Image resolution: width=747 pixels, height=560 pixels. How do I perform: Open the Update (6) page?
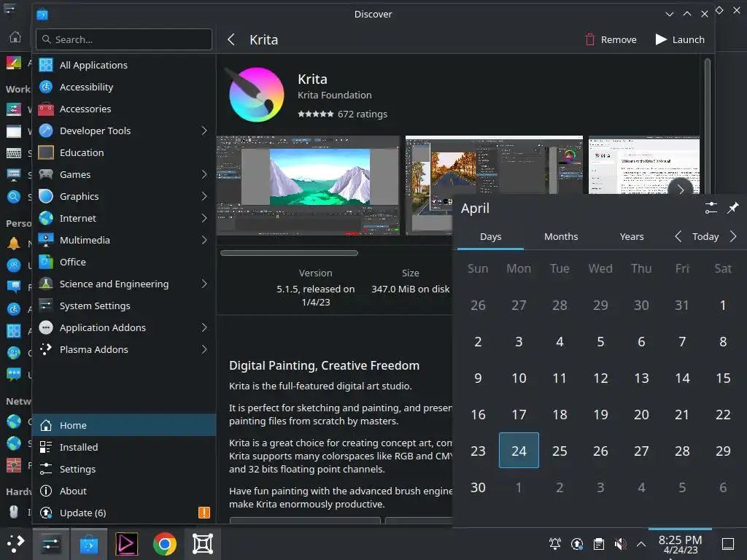(124, 513)
